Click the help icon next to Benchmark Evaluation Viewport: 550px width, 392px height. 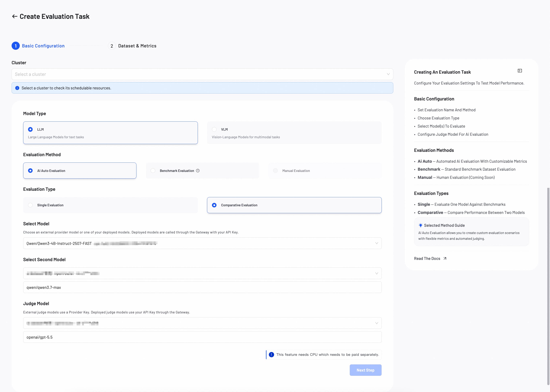pos(198,171)
